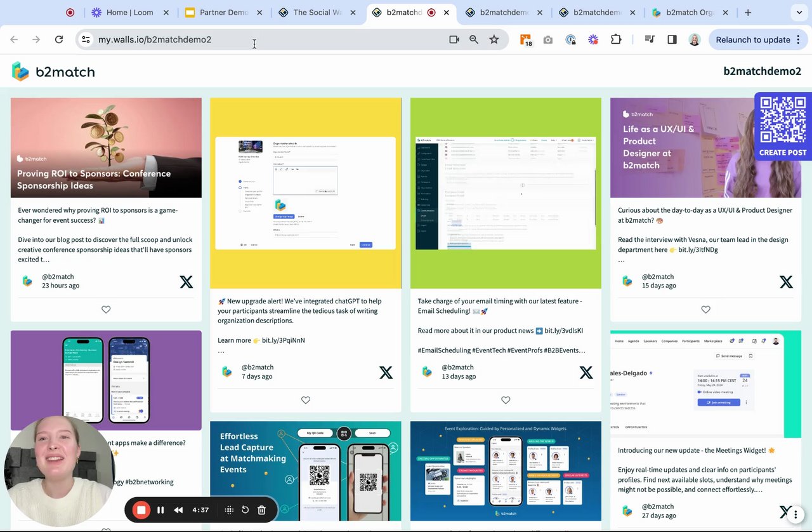812x532 pixels.
Task: Open the Proving ROI to Sponsors image
Action: 106,147
